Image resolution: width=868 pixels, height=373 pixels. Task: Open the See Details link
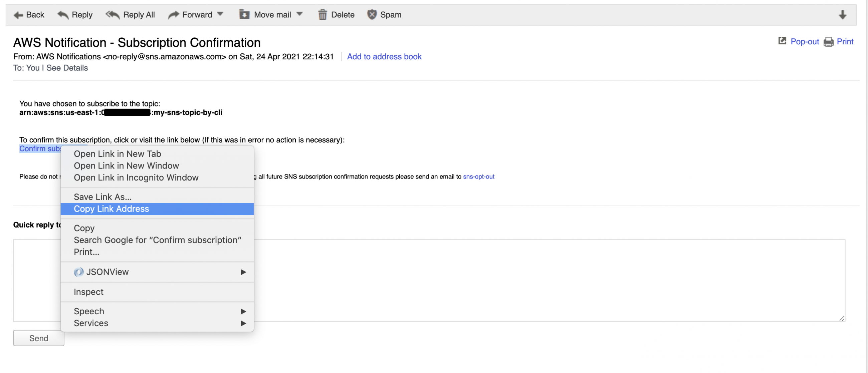coord(67,68)
